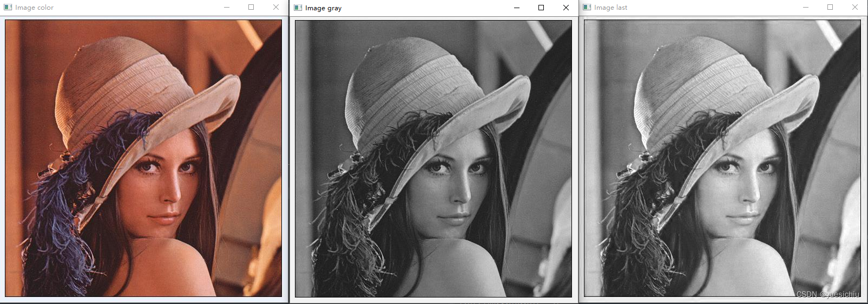Maximize the Image gray window
This screenshot has width=868, height=304.
pos(541,8)
